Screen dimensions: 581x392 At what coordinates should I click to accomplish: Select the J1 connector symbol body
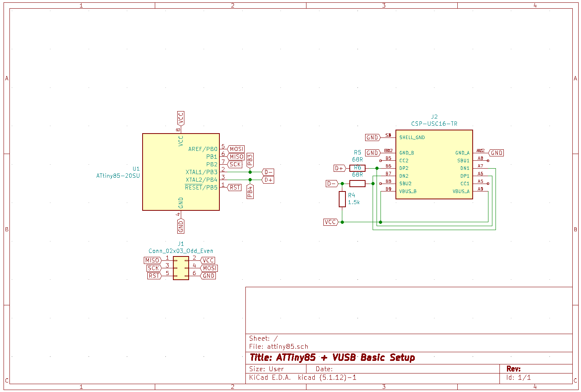[181, 268]
